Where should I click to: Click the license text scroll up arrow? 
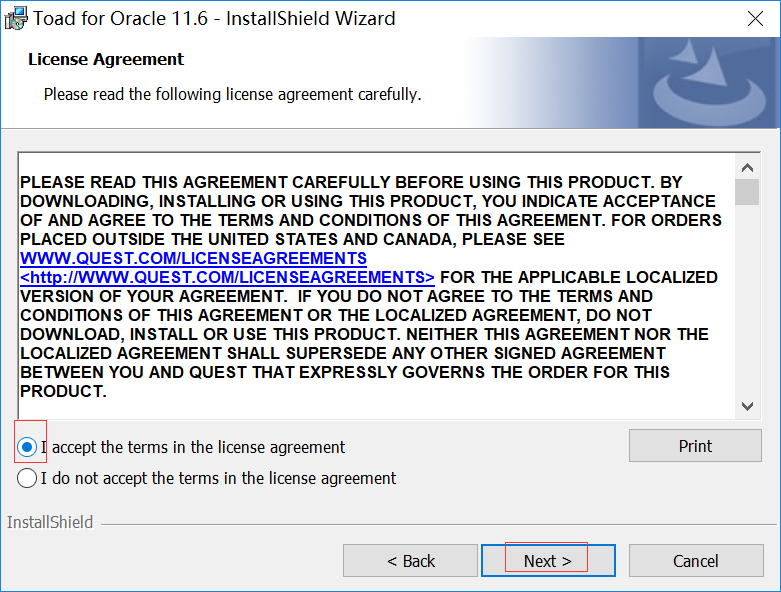747,166
